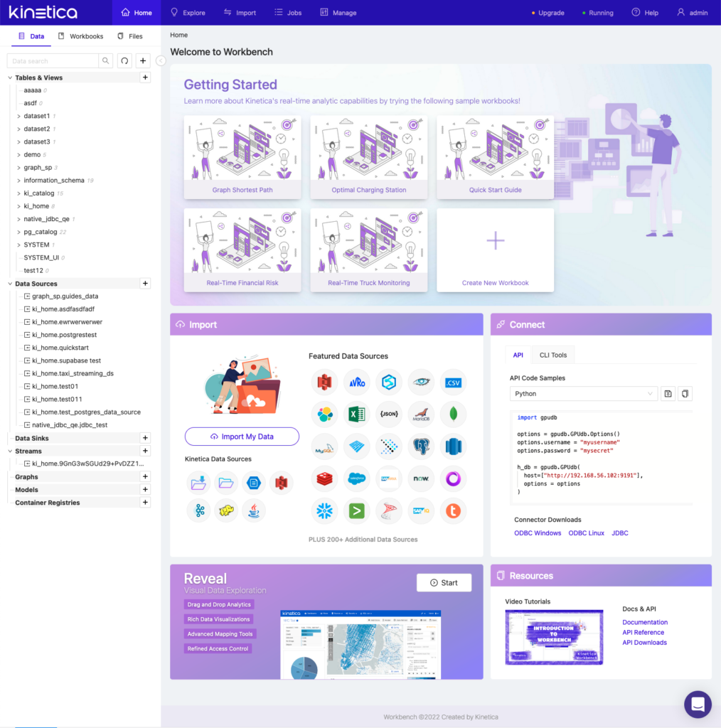Click the copy code sample icon
Image resolution: width=721 pixels, height=728 pixels.
tap(685, 394)
